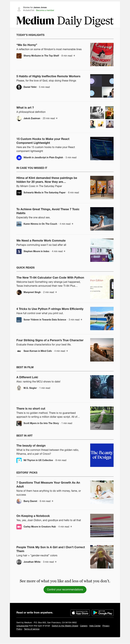Click the video call grid thumbnail
This screenshot has height=644, width=130.
coord(102,86)
